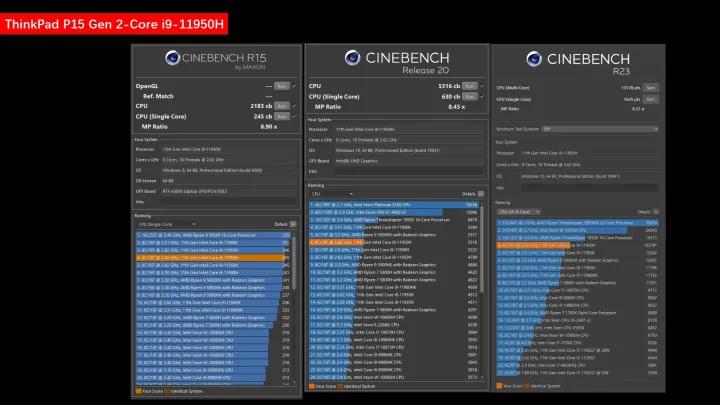This screenshot has width=720, height=405.
Task: Select Intel Xeon Platinum 8168 row in Release 20
Action: coord(394,205)
